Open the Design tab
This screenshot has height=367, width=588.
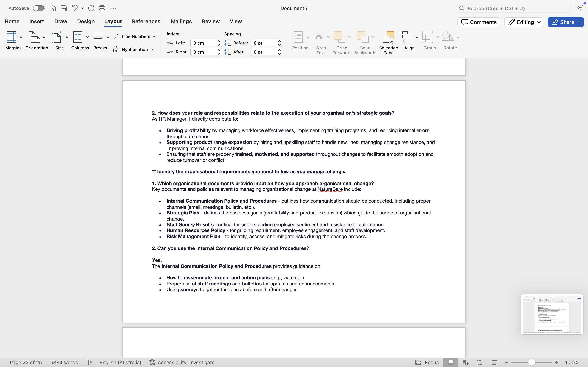86,21
